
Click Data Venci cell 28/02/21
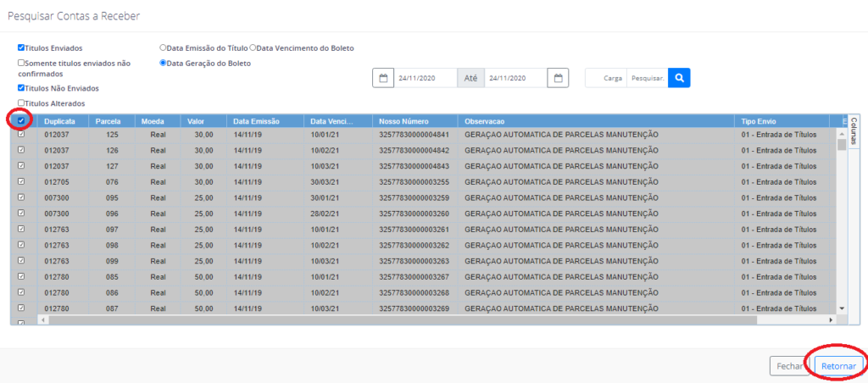338,213
